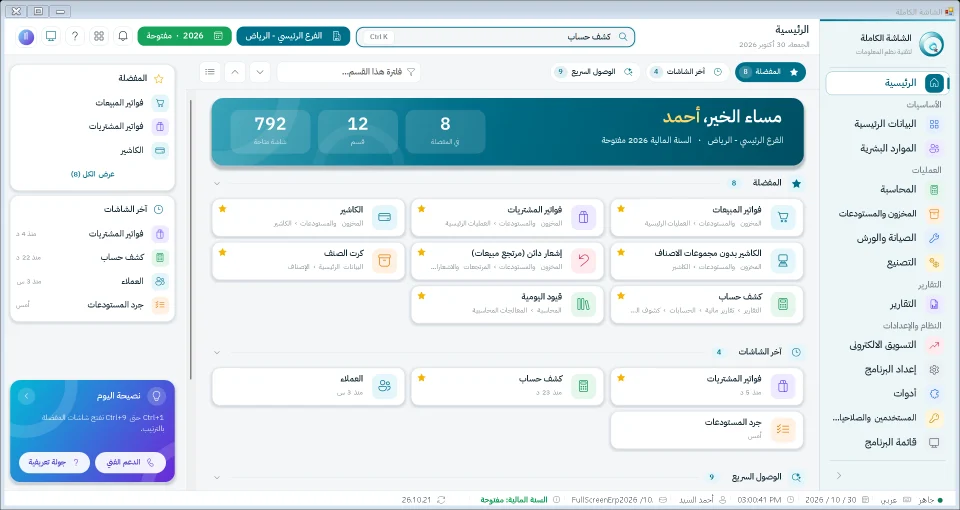Click the عرض الكل (8) link
This screenshot has height=510, width=960.
point(92,174)
